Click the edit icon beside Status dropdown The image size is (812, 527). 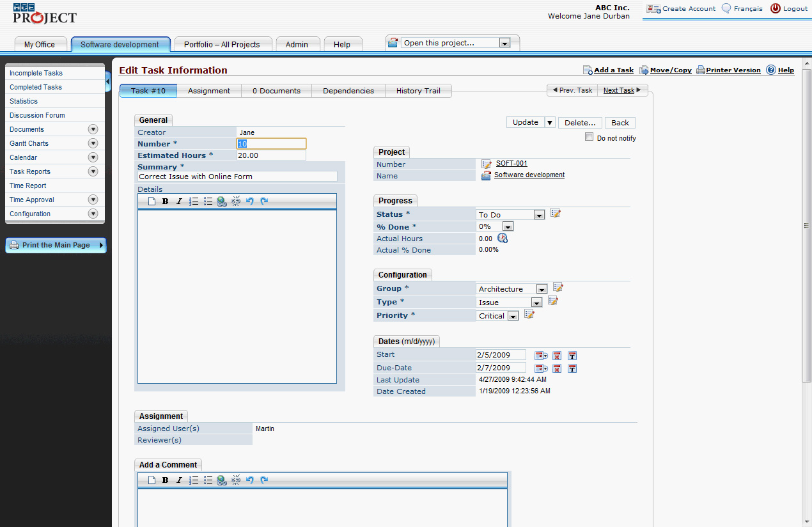click(556, 213)
